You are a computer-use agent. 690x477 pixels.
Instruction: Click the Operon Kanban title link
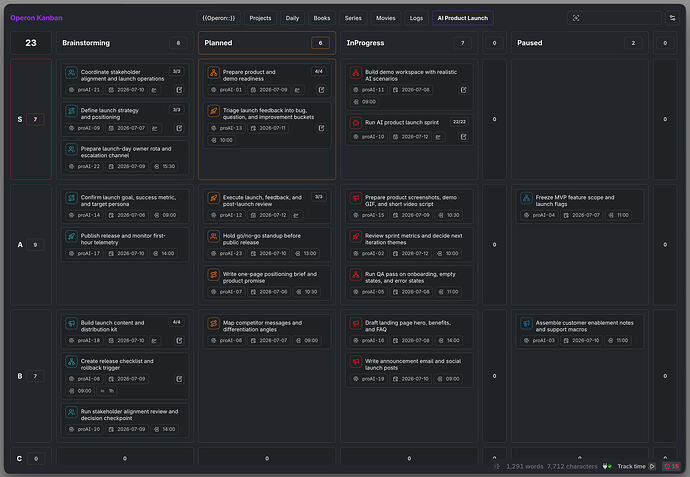[x=36, y=18]
